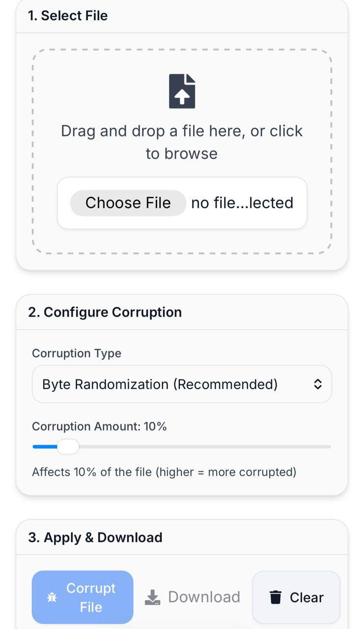This screenshot has width=364, height=629.
Task: Click the Download text label
Action: (x=204, y=597)
